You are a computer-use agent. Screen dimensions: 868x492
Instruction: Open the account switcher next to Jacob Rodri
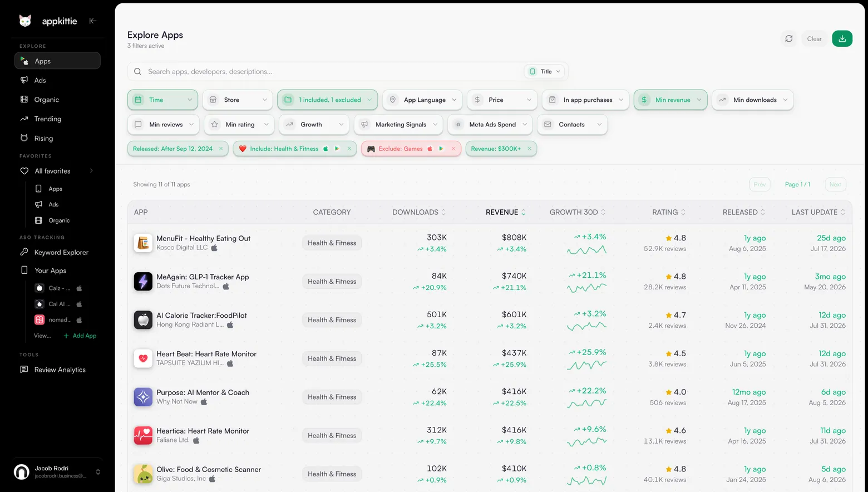point(98,472)
